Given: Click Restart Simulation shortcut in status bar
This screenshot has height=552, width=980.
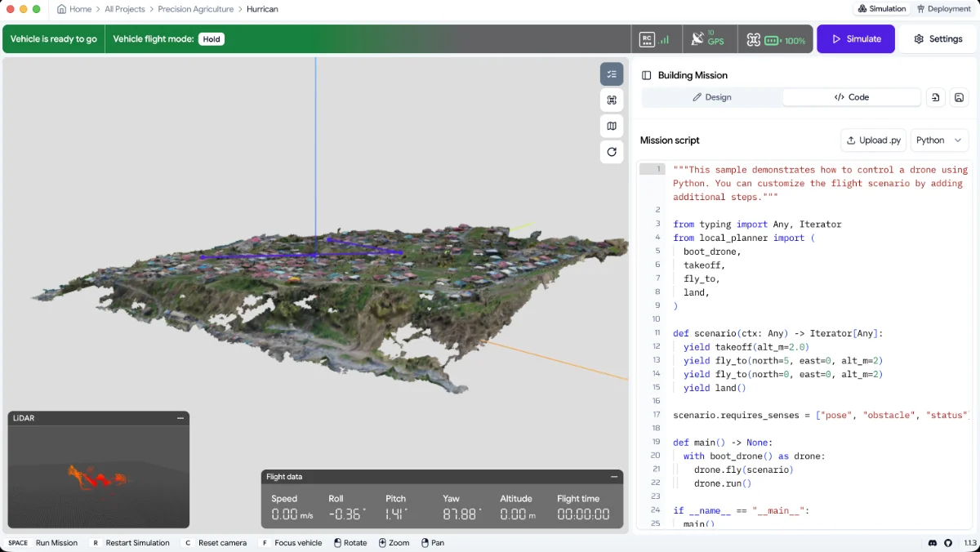Looking at the screenshot, I should coord(137,543).
